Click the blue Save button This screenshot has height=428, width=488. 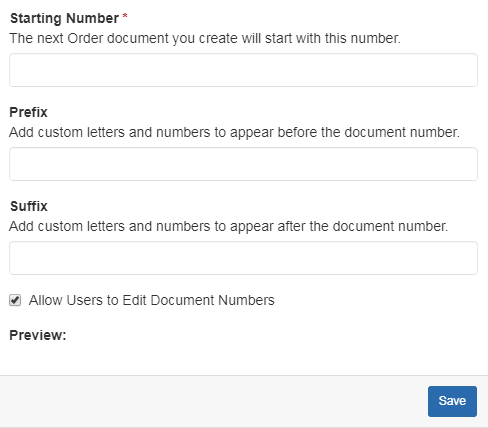(x=452, y=401)
